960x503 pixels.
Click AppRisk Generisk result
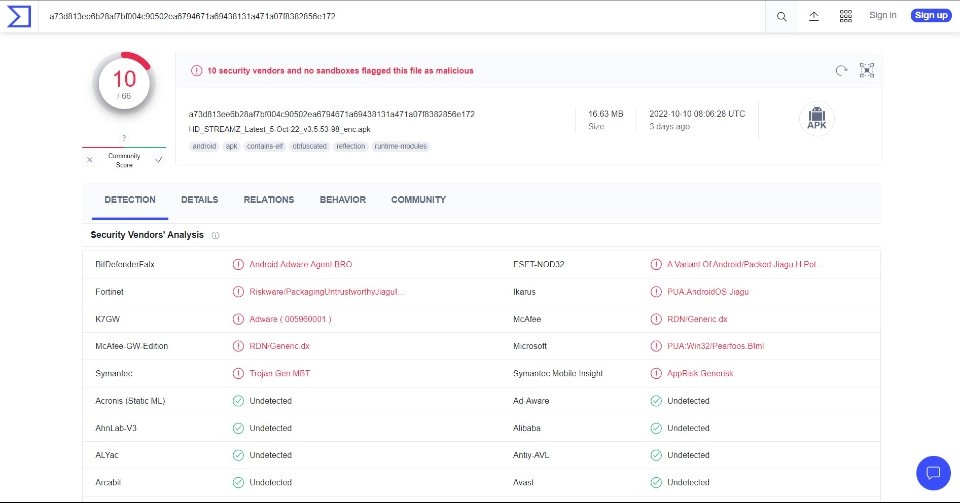tap(700, 373)
